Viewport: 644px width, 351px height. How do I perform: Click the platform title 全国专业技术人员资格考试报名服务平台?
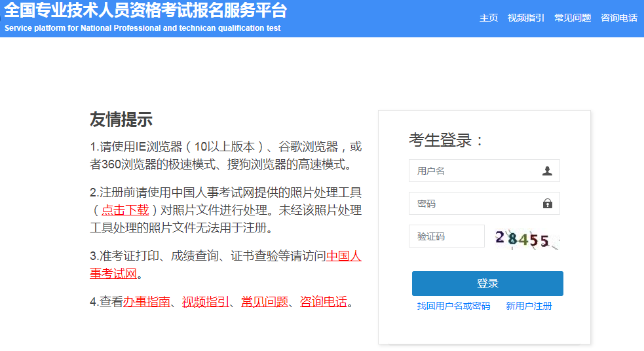pyautogui.click(x=145, y=10)
